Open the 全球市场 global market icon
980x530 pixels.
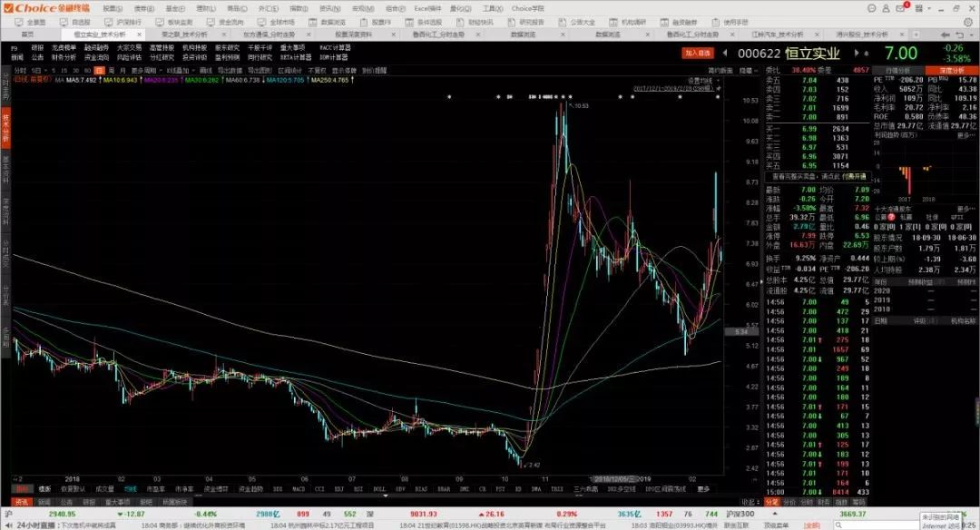(261, 22)
